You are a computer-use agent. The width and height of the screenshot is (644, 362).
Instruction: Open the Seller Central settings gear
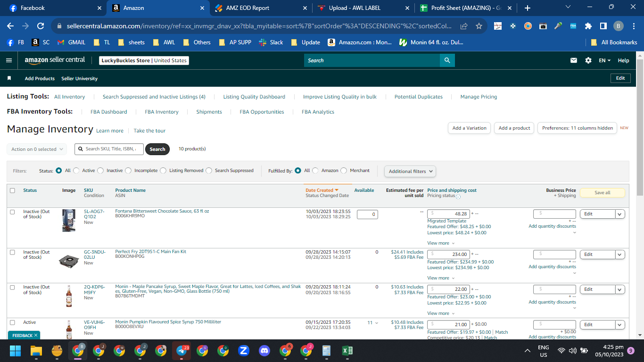(588, 60)
